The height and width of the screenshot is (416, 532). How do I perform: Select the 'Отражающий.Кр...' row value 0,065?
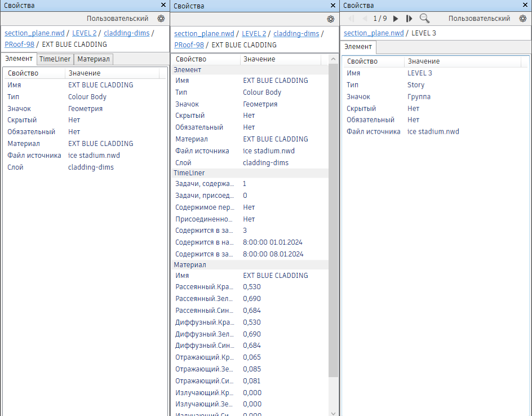pos(252,357)
